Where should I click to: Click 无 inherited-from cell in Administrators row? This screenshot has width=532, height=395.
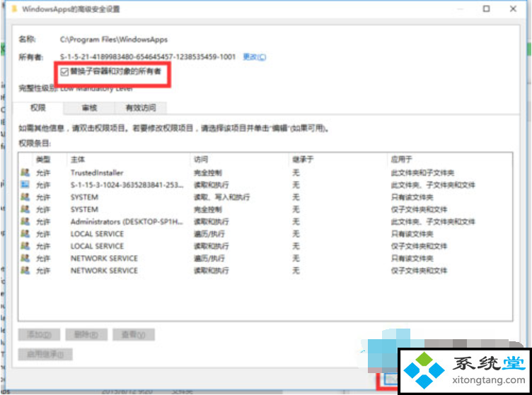click(296, 222)
